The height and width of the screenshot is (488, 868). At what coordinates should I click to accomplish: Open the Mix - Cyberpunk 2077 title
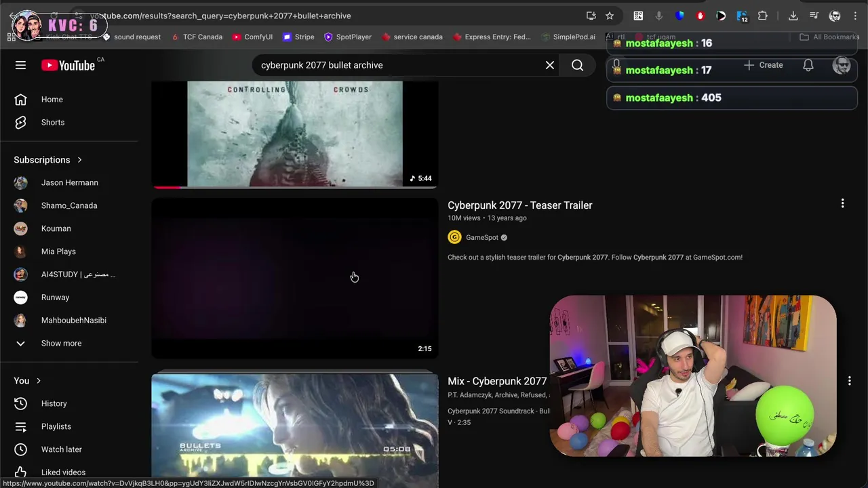[497, 382]
